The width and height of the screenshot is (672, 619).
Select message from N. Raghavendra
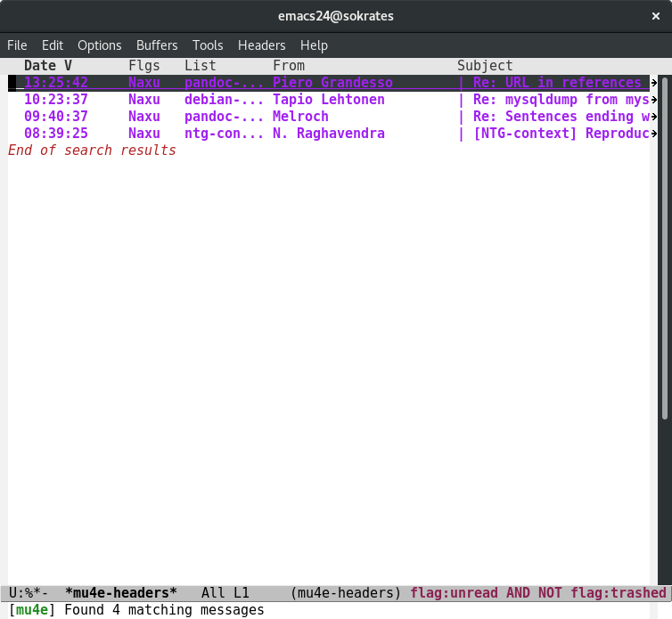(329, 134)
